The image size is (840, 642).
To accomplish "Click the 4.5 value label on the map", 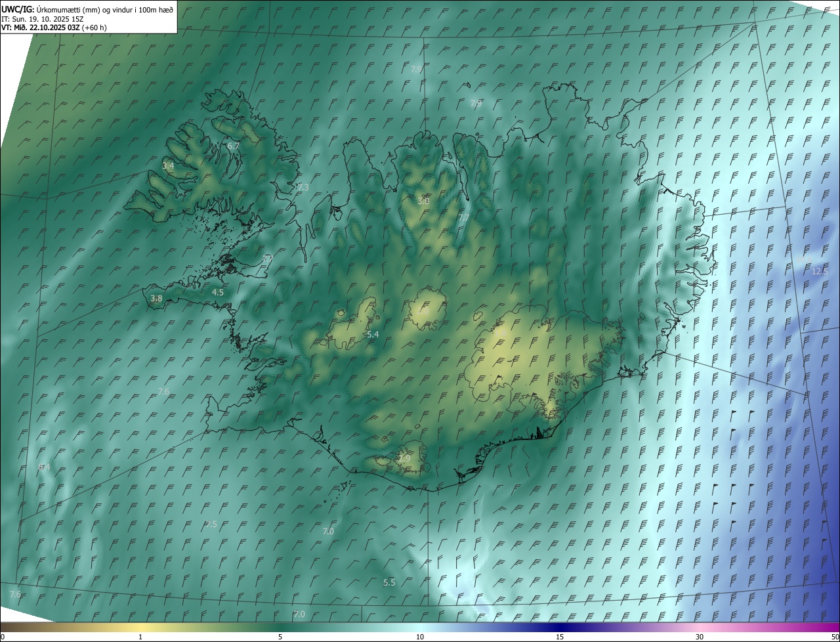I will [x=218, y=292].
